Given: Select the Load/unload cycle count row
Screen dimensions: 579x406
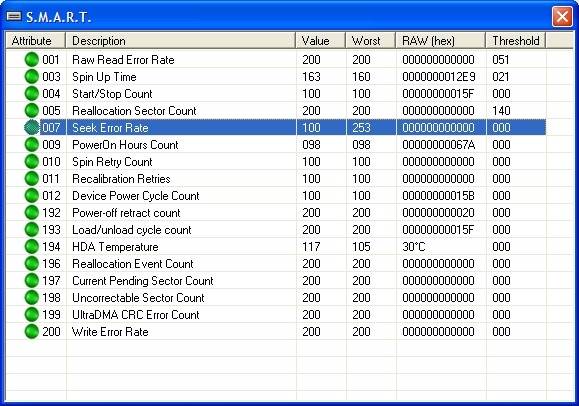Looking at the screenshot, I should (x=276, y=229).
